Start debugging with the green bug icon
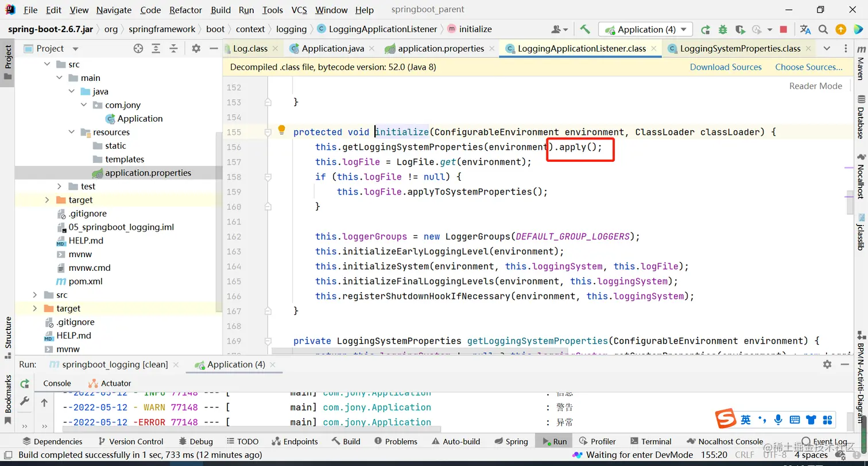The width and height of the screenshot is (868, 466). [723, 29]
